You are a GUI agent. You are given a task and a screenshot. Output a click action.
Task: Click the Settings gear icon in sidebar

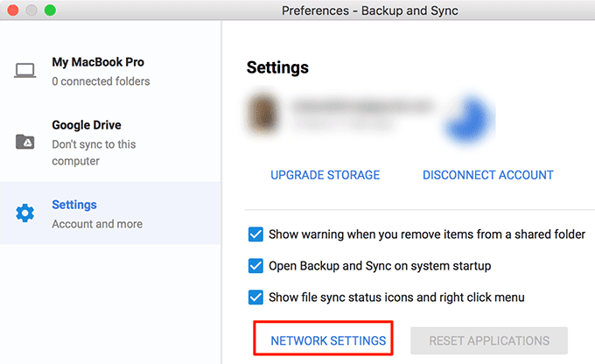click(x=25, y=213)
